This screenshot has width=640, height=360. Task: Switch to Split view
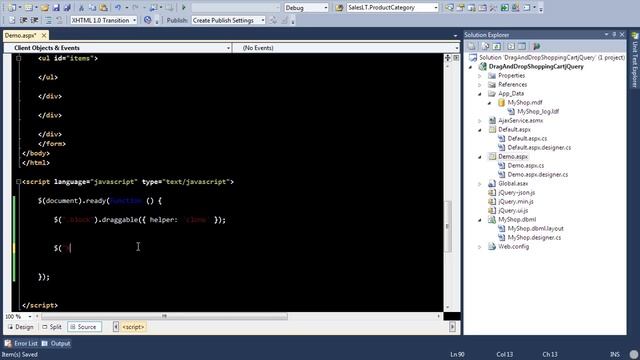pos(52,327)
